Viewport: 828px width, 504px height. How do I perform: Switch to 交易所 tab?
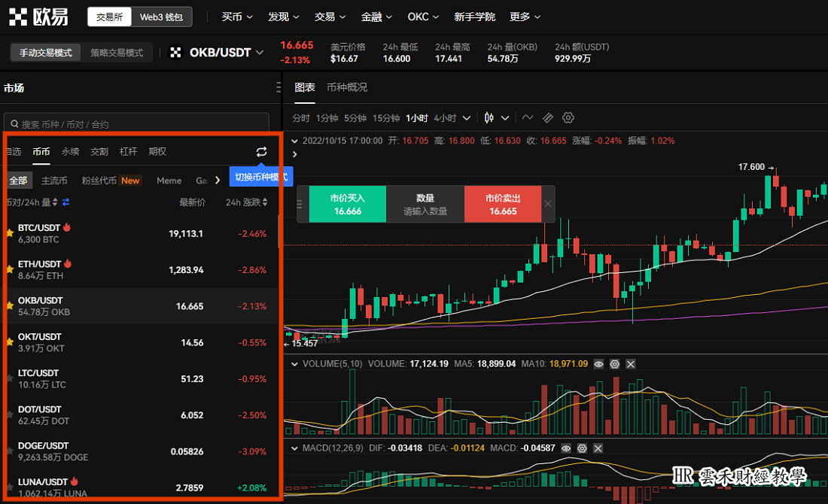tap(109, 17)
